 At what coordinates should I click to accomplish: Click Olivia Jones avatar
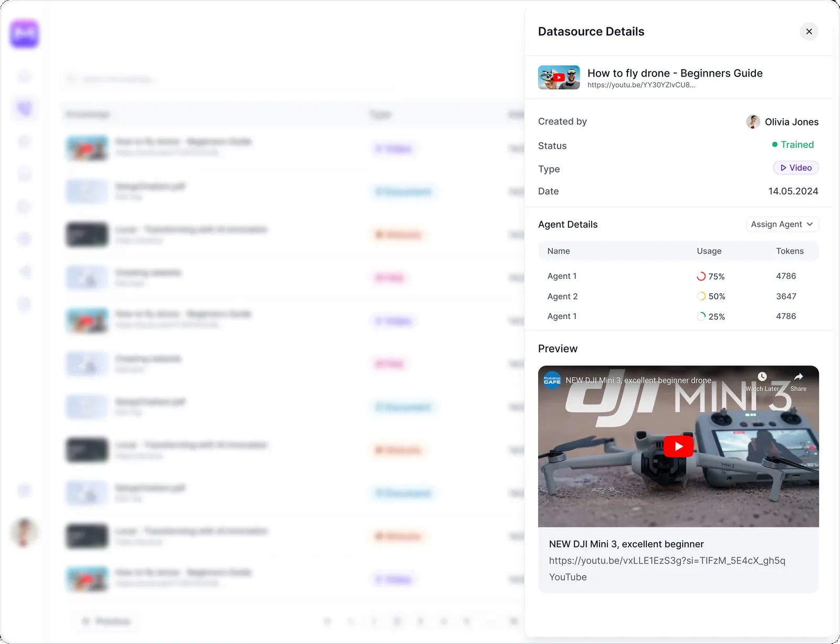753,122
